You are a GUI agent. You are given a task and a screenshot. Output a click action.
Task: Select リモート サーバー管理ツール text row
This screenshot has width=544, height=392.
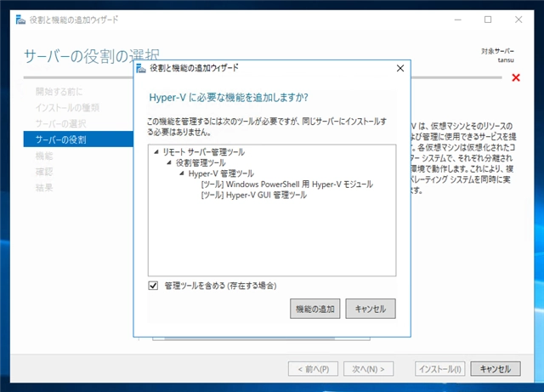tap(204, 151)
